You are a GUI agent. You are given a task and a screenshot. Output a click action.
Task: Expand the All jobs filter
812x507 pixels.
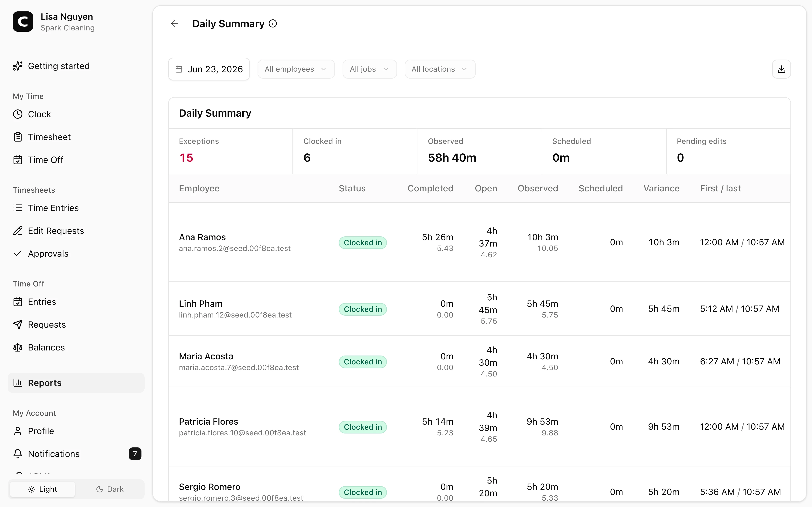pyautogui.click(x=369, y=69)
